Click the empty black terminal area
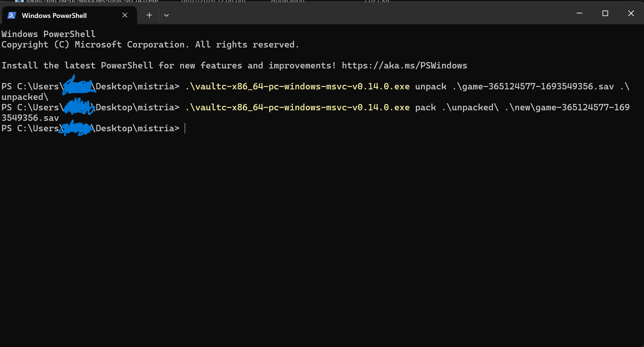 pyautogui.click(x=322, y=239)
